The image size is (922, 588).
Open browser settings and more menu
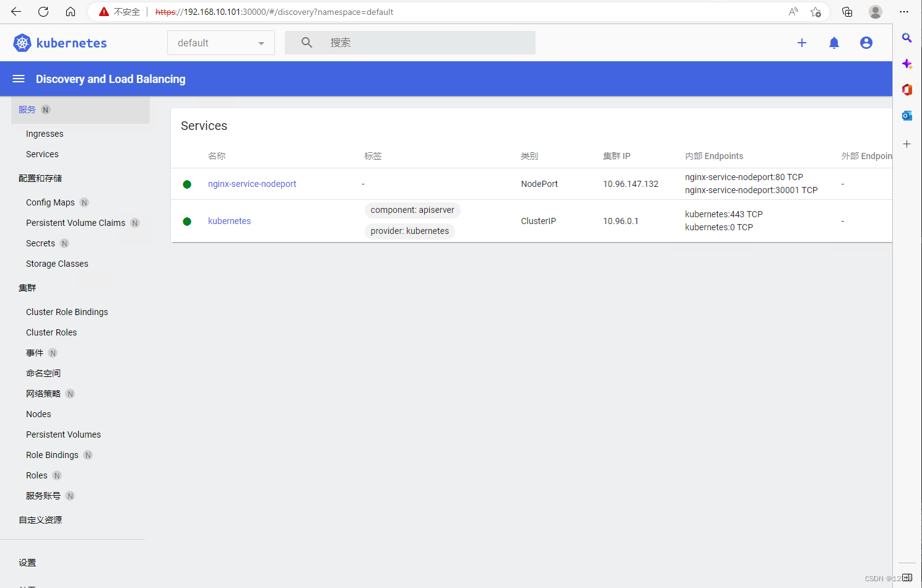tap(904, 12)
